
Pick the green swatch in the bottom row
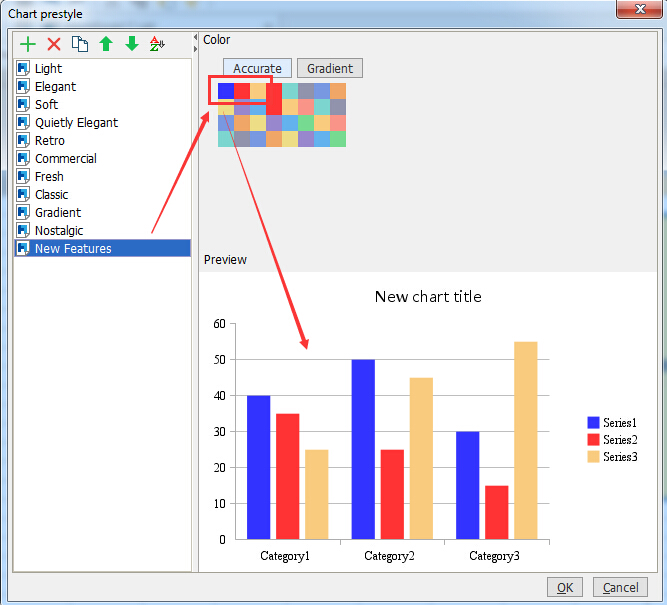(x=338, y=139)
